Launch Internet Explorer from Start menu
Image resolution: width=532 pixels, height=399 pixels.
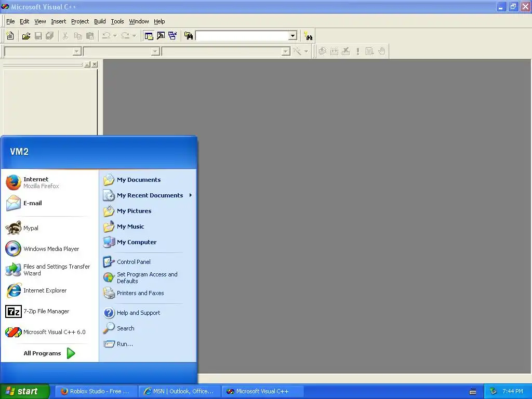(50, 290)
